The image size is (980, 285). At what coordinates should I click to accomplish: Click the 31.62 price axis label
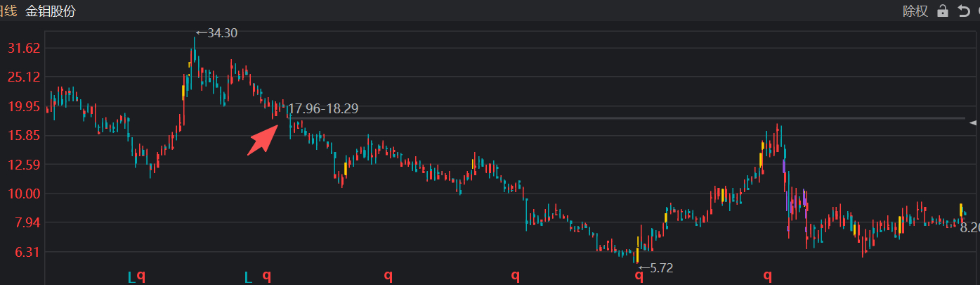pos(24,48)
